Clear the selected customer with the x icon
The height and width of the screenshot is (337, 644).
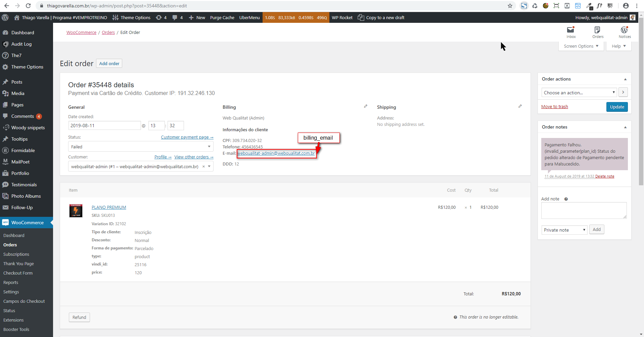point(203,166)
